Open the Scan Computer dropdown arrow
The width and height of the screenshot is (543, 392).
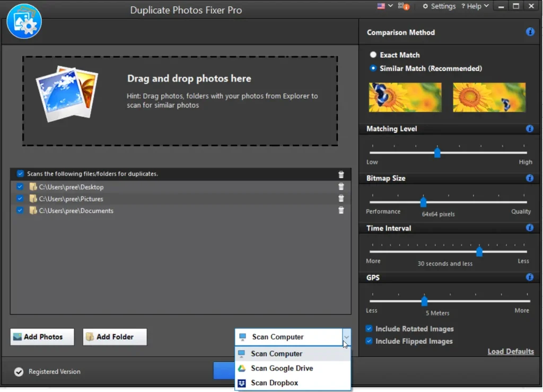click(x=346, y=337)
